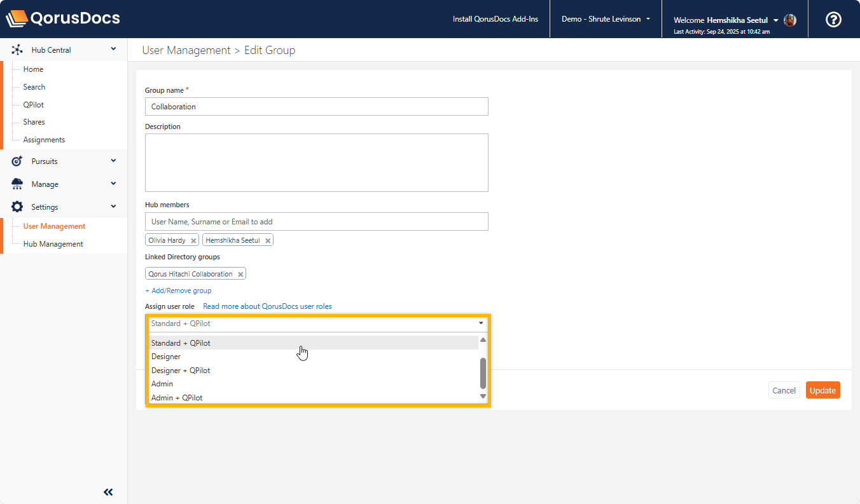Remove Olivia Hardy from hub members
Image resolution: width=860 pixels, height=504 pixels.
[x=193, y=241]
